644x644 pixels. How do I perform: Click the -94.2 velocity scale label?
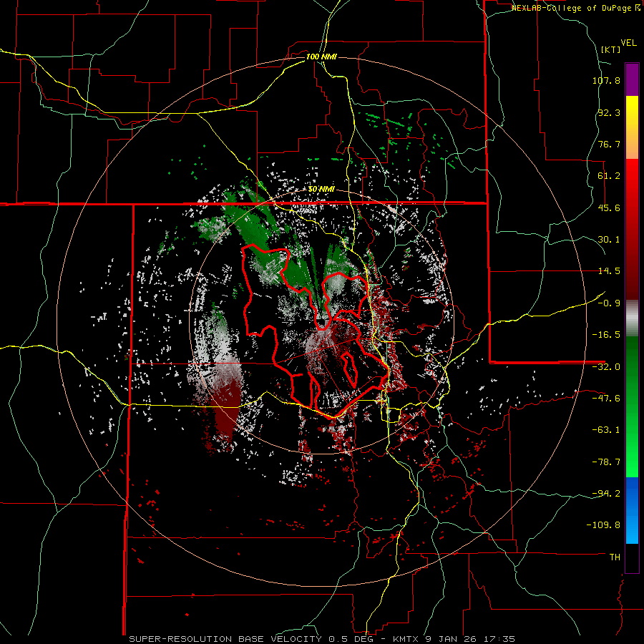pos(606,493)
